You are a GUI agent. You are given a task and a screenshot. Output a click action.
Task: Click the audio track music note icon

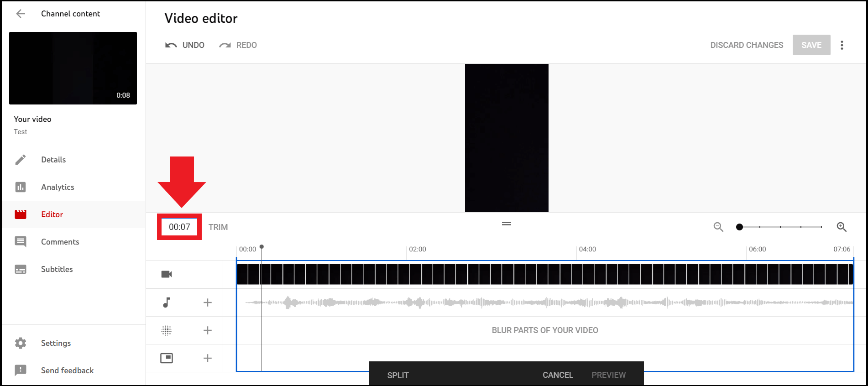(x=167, y=302)
